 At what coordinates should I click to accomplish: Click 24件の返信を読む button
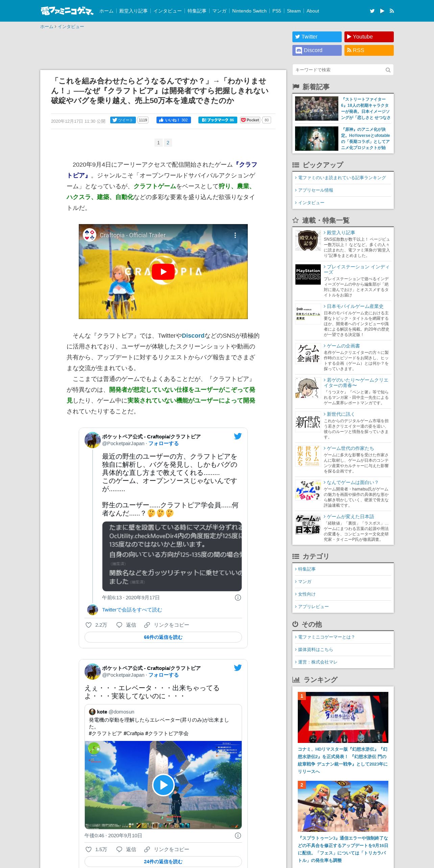tap(163, 862)
